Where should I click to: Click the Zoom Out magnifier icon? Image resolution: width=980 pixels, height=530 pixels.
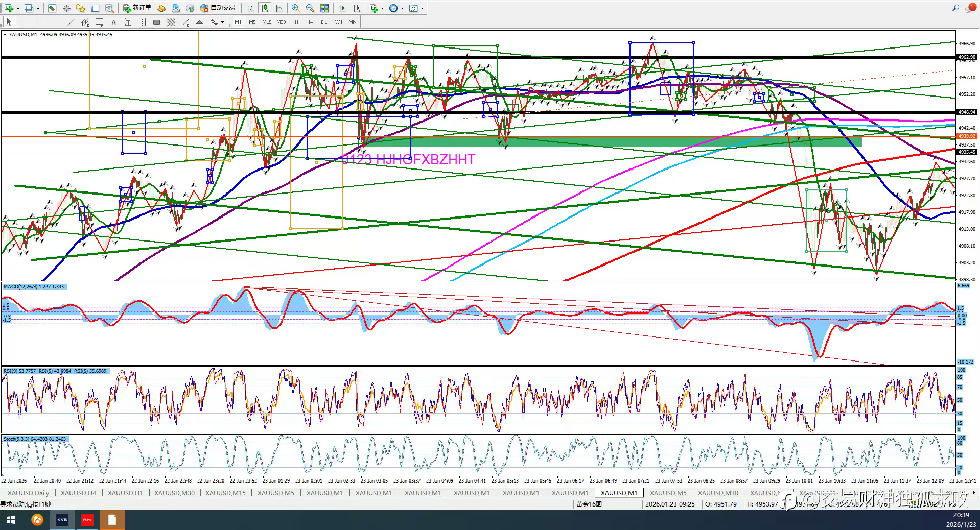pyautogui.click(x=310, y=8)
